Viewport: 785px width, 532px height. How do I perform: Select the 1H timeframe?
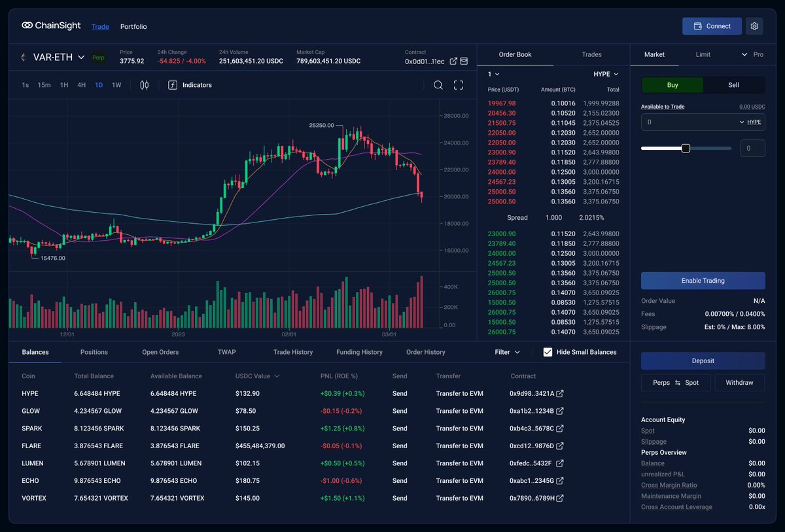click(x=64, y=85)
